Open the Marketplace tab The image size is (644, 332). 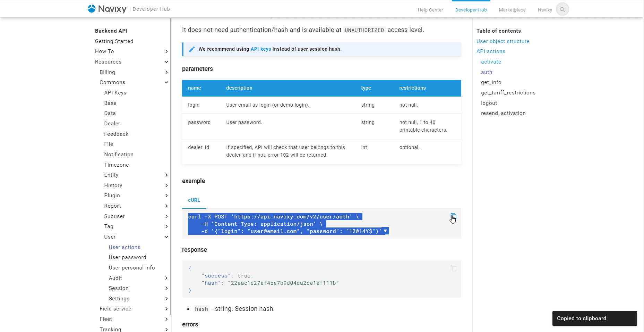click(x=512, y=10)
